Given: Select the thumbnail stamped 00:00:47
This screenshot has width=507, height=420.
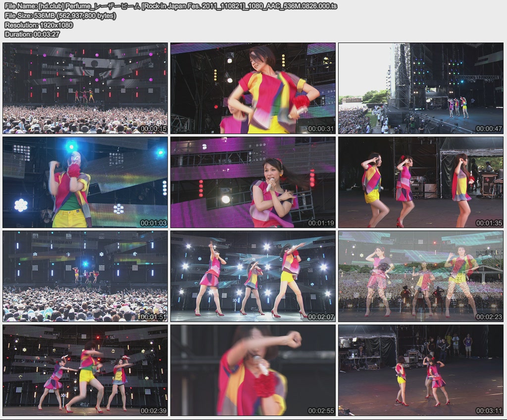Looking at the screenshot, I should 421,88.
